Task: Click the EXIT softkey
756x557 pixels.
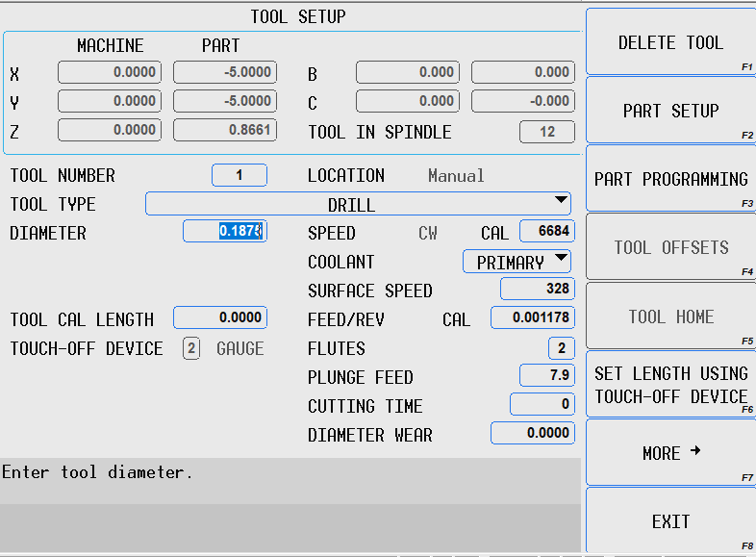Action: coord(670,521)
